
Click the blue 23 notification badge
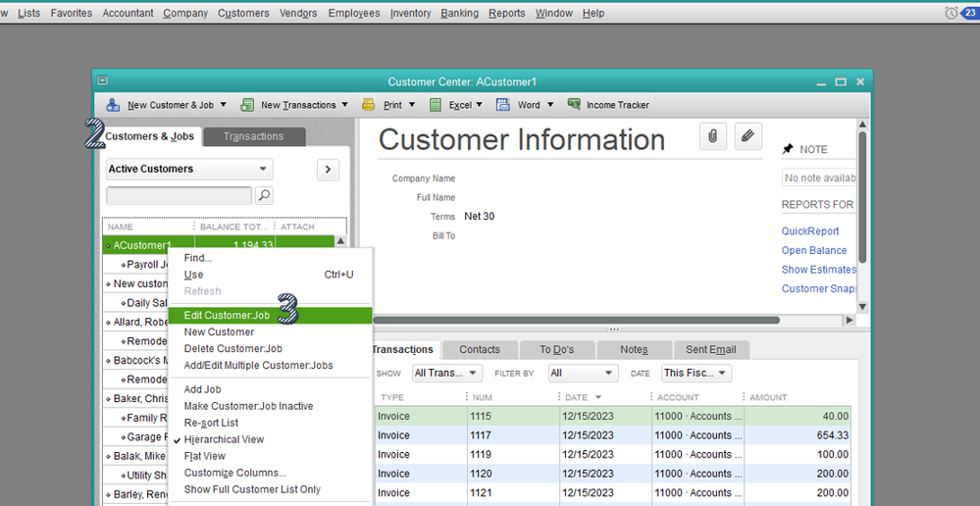(969, 13)
